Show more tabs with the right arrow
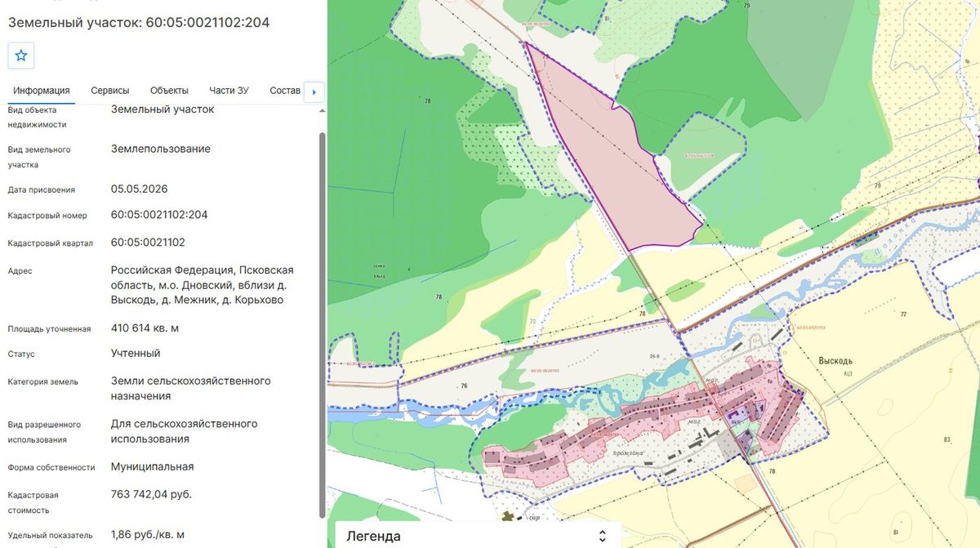This screenshot has height=548, width=980. coord(314,92)
